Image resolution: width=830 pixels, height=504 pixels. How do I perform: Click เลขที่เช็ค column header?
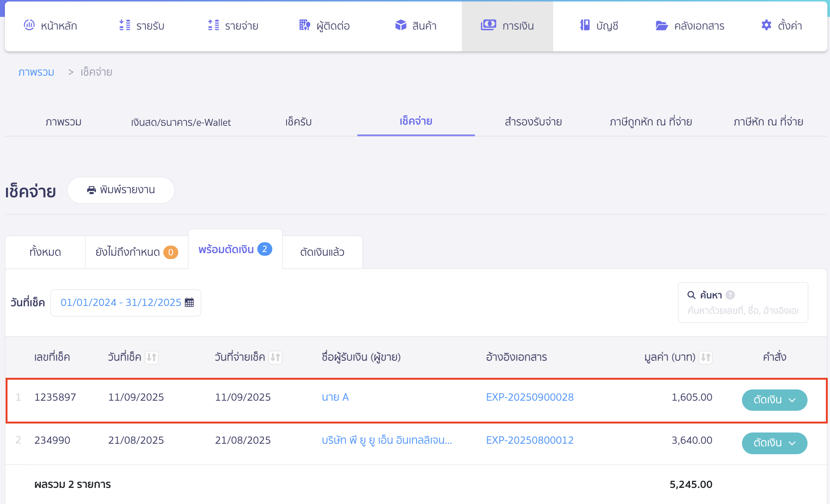tap(52, 357)
